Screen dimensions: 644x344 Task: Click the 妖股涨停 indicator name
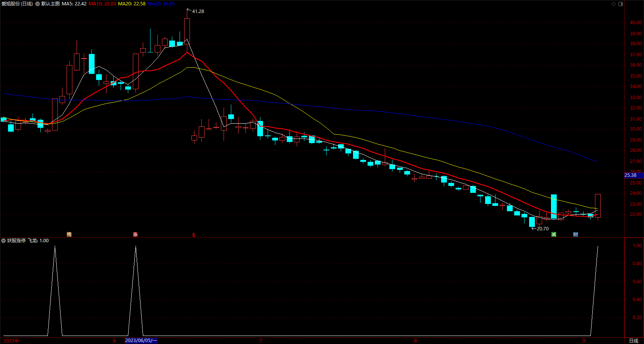[x=16, y=241]
